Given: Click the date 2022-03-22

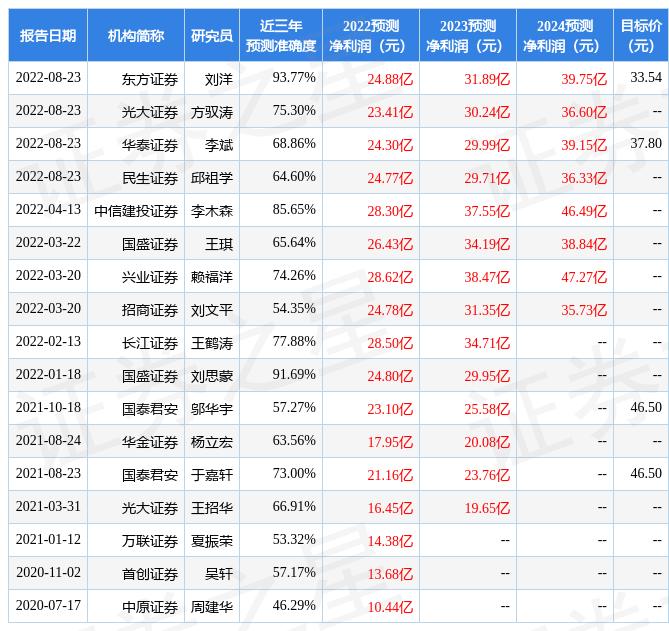Looking at the screenshot, I should point(48,242).
